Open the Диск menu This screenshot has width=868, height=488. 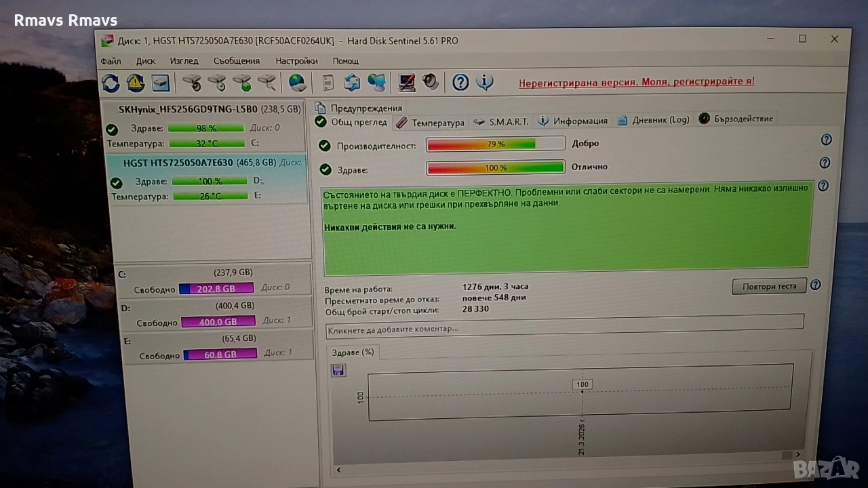coord(146,61)
